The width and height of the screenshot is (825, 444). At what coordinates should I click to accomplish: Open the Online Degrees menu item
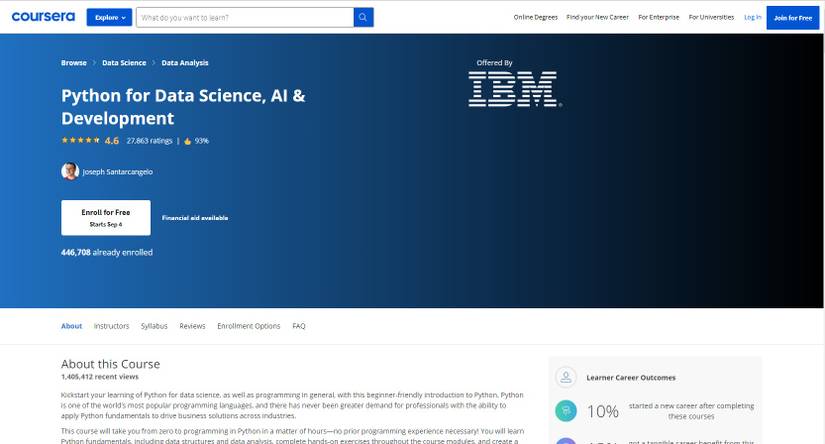coord(536,17)
